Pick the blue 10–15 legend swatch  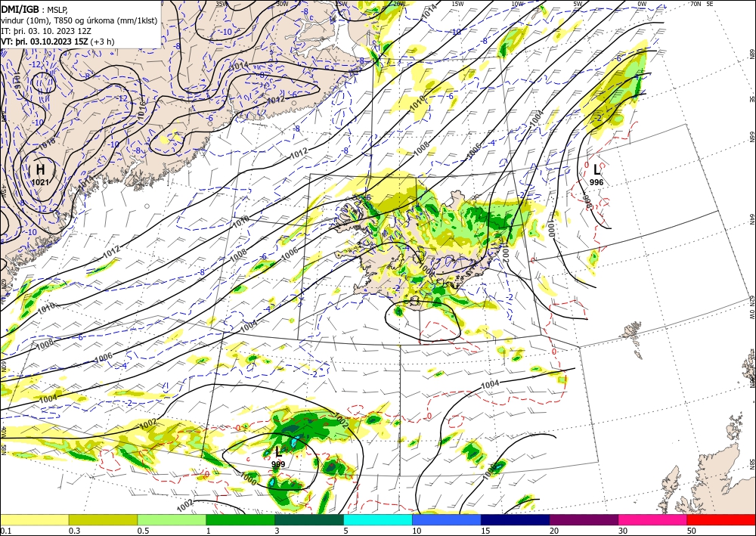click(447, 519)
